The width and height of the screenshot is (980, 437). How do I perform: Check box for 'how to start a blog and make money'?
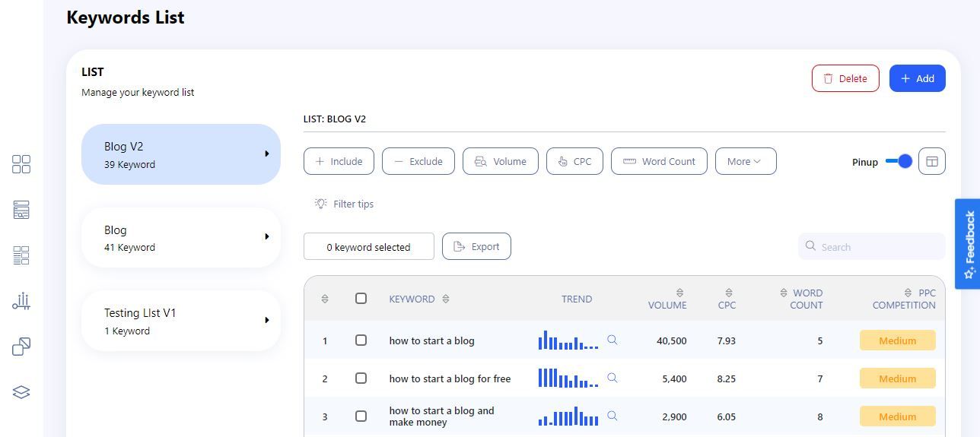361,416
